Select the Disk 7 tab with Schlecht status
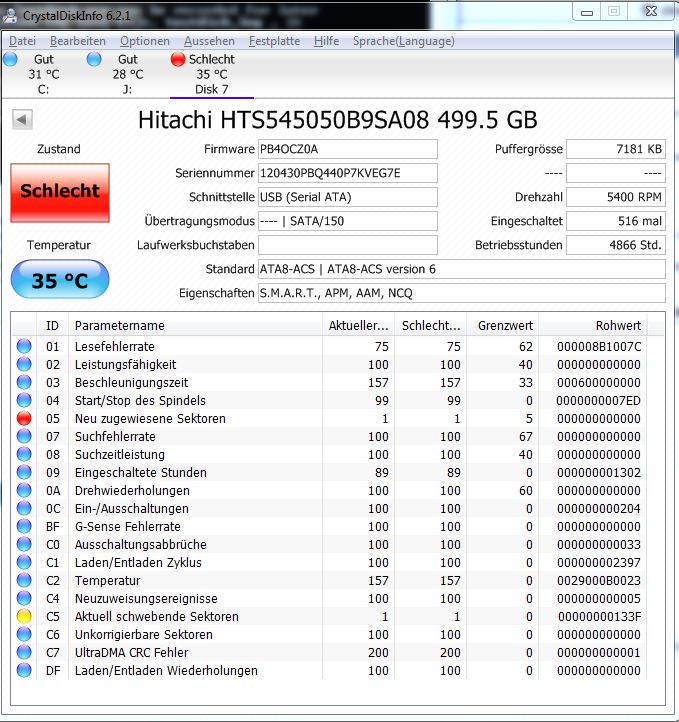679x722 pixels. coord(212,74)
